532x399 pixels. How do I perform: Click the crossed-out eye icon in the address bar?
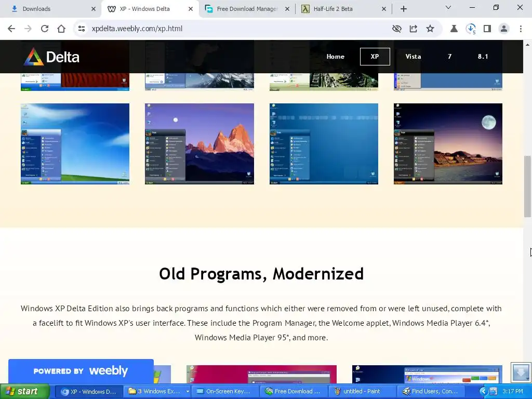pyautogui.click(x=396, y=29)
